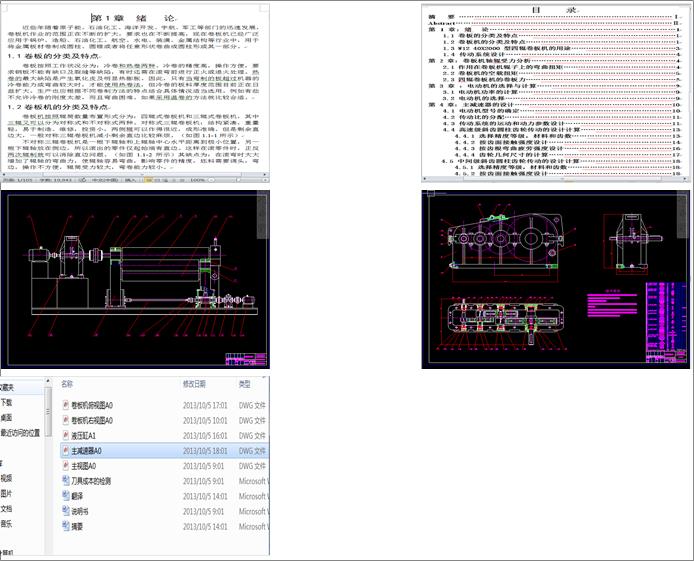Select 收藏夹 in the explorer sidebar
Viewport: 694px width, 561px height.
click(x=7, y=388)
